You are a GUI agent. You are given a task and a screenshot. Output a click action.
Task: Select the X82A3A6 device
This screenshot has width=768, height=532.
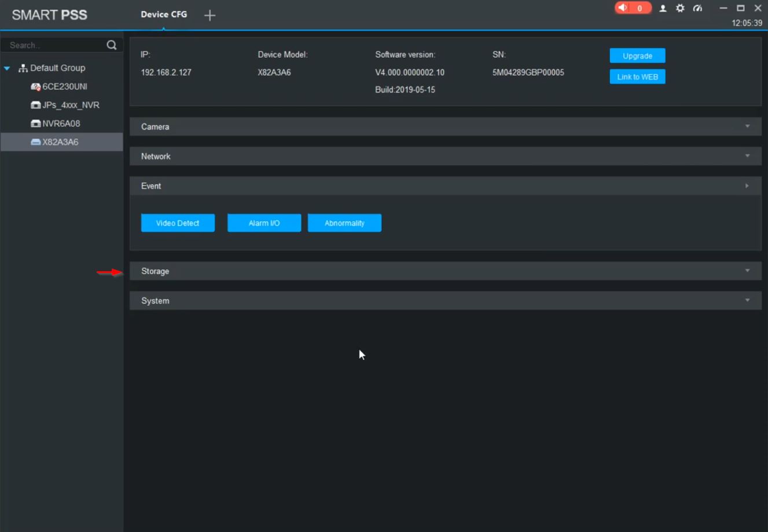[60, 142]
